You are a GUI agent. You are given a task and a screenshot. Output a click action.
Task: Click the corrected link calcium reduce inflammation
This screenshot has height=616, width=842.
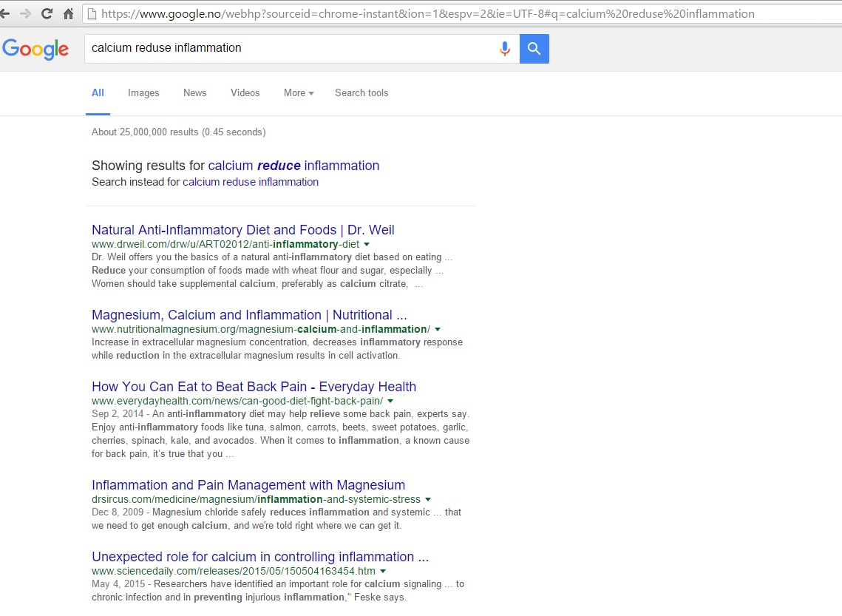pyautogui.click(x=293, y=166)
